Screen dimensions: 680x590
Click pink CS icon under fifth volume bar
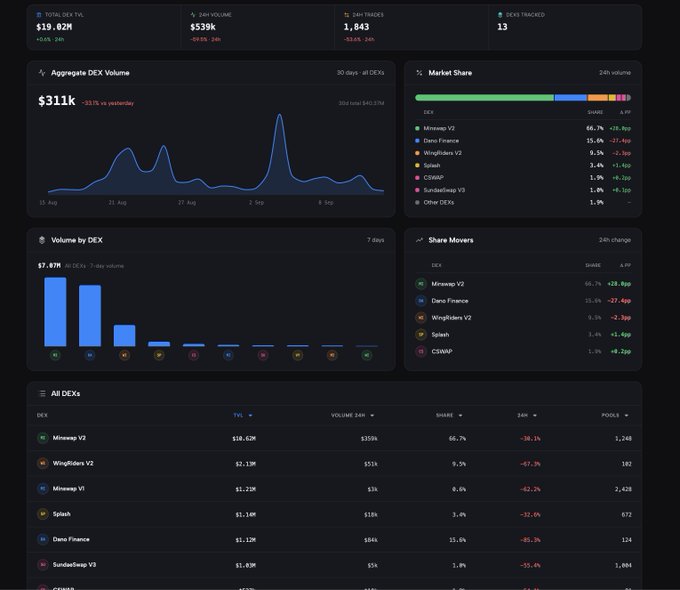click(194, 355)
